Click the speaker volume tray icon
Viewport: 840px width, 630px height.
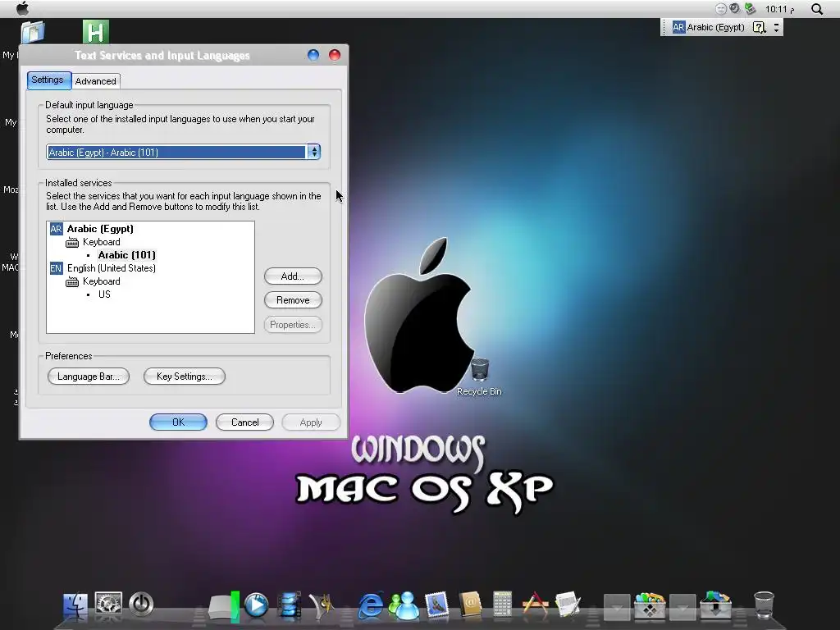click(x=735, y=8)
